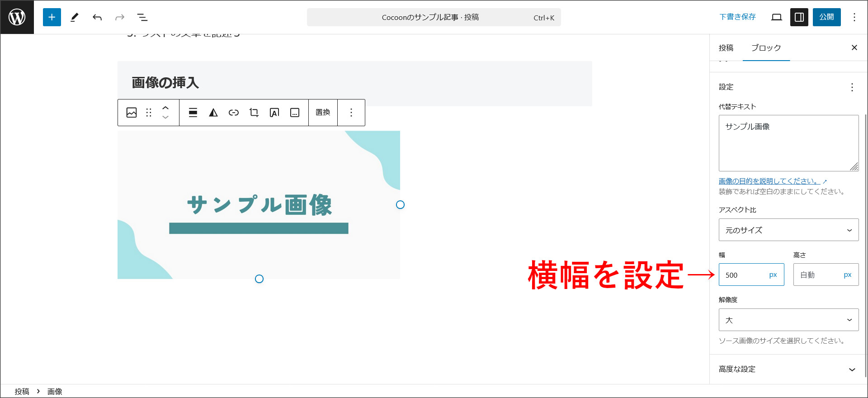This screenshot has width=868, height=398.
Task: Apply duotone filter triangle icon
Action: click(213, 113)
